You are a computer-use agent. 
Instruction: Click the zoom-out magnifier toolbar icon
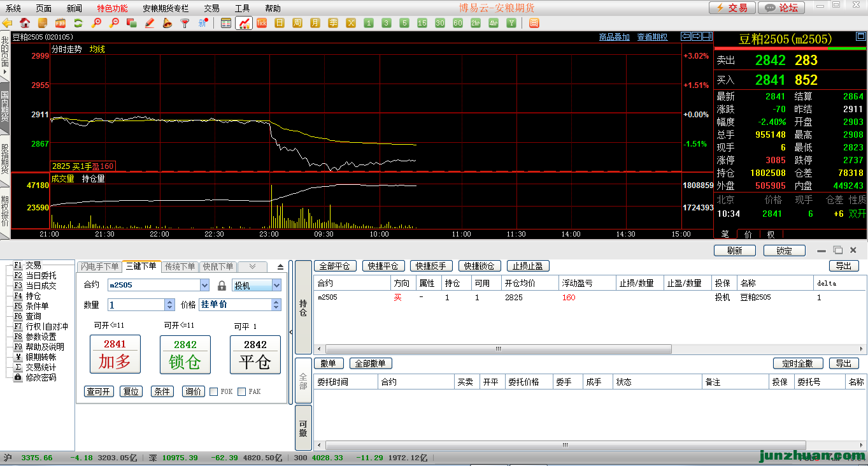(x=115, y=23)
